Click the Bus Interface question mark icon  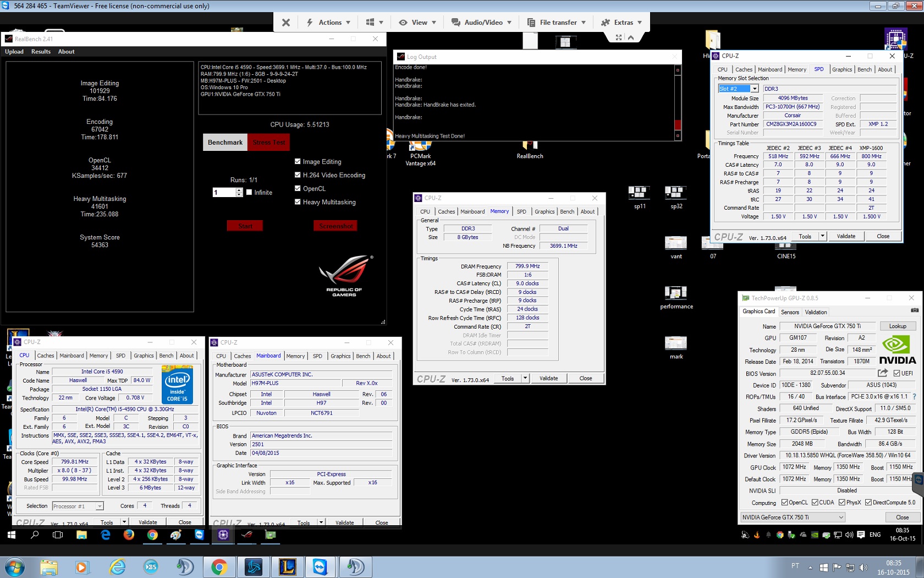tap(914, 396)
